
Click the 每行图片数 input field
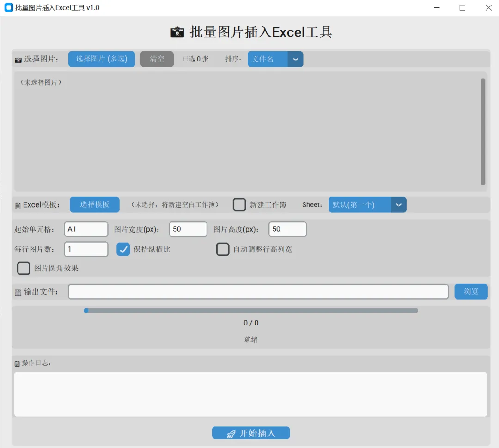click(x=86, y=249)
